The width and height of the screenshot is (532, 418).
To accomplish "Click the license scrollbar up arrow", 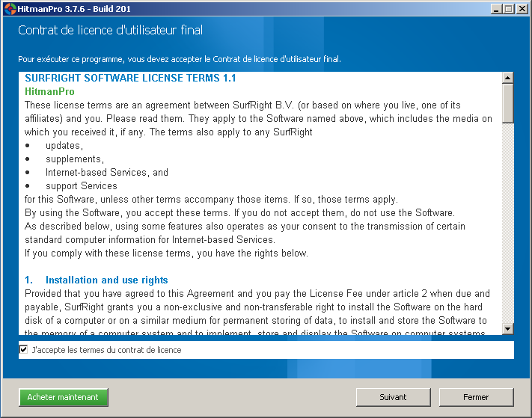I will 508,78.
